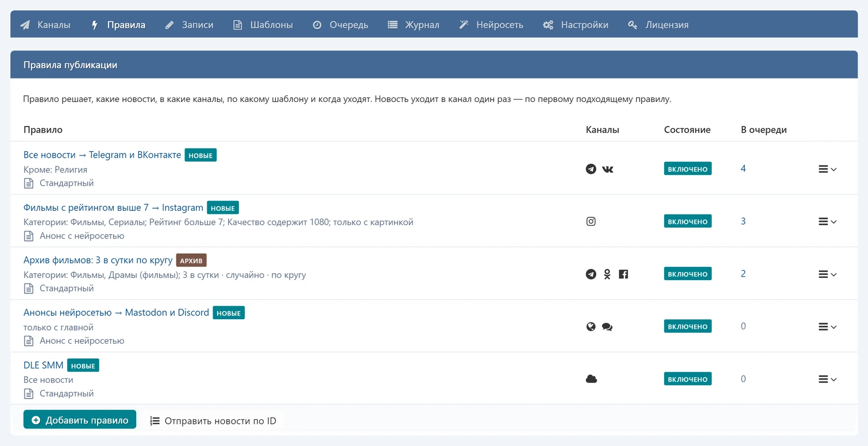Open the queue count 2 link
The image size is (868, 446).
743,274
